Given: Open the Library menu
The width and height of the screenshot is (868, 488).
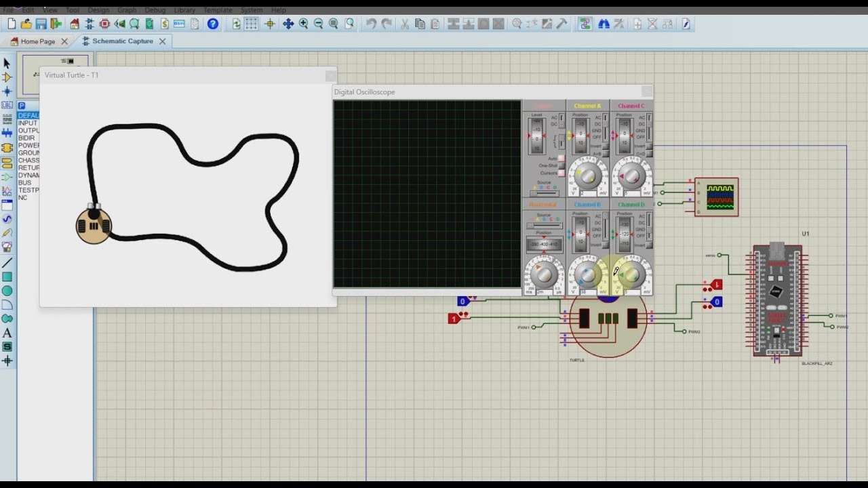Looking at the screenshot, I should pyautogui.click(x=185, y=10).
